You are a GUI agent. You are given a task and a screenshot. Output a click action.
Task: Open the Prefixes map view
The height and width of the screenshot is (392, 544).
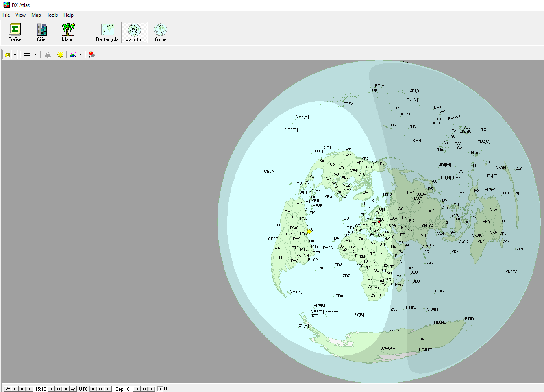click(15, 33)
